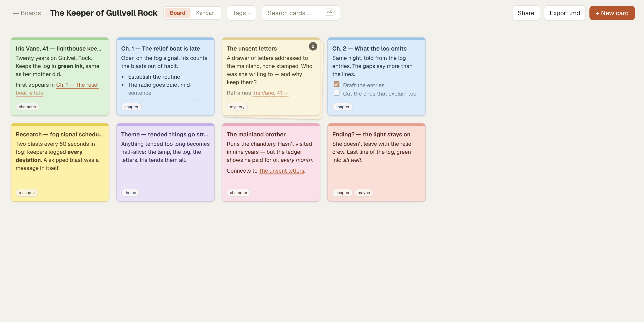The image size is (644, 322).
Task: Check the Cut the ones that explain checkbox
Action: (337, 93)
